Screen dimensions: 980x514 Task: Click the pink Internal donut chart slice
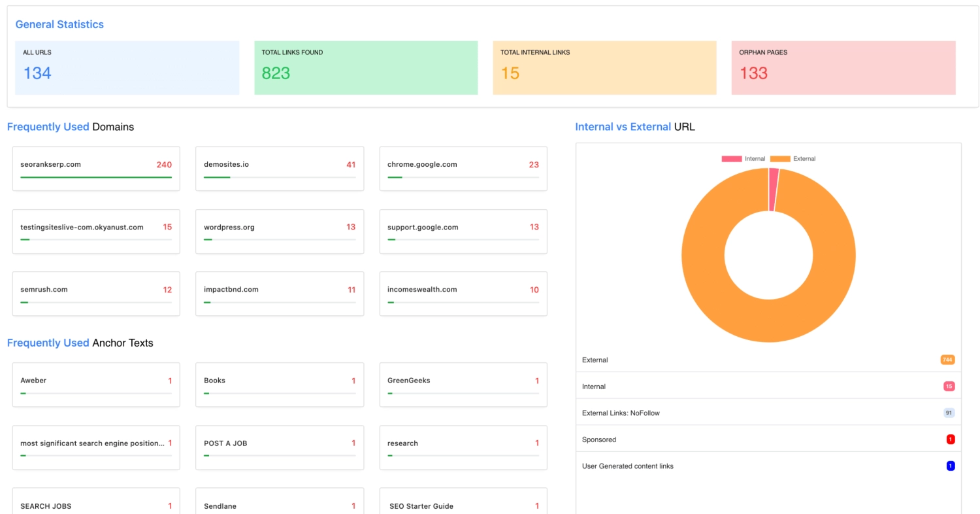pos(774,190)
